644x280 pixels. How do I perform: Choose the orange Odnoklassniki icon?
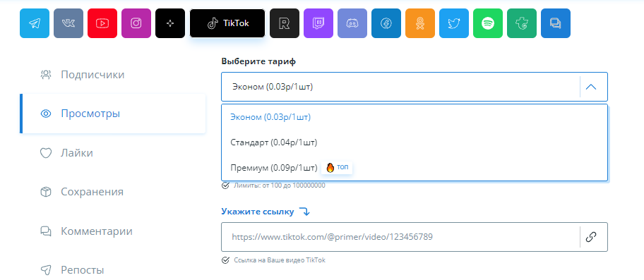[x=420, y=23]
